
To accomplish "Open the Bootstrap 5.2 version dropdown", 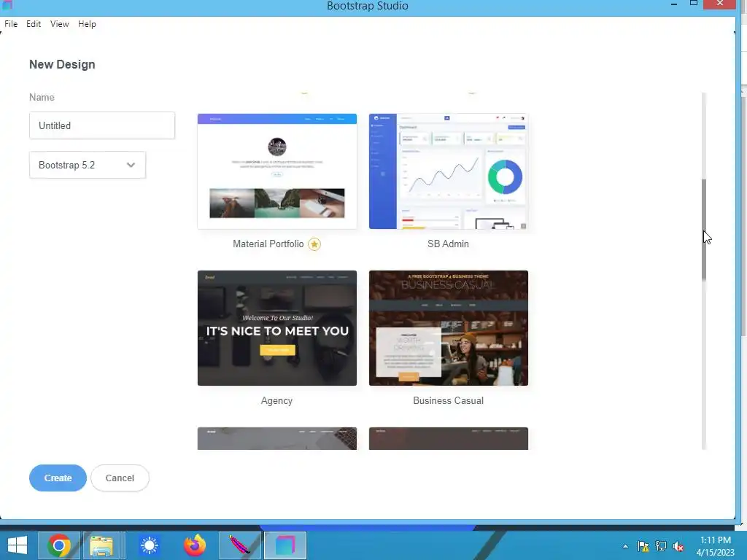I will 88,165.
